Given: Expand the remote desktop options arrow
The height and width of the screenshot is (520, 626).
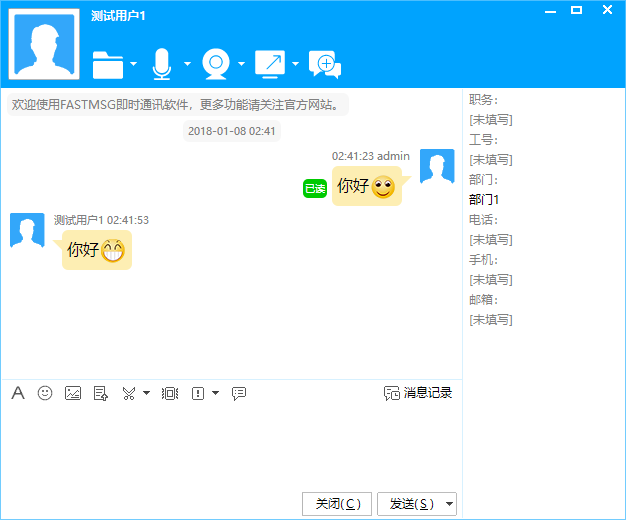Looking at the screenshot, I should [x=295, y=64].
